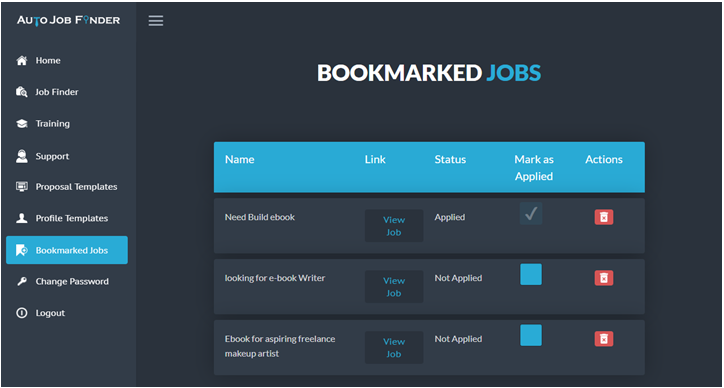Click the Auto Job Finder logo

pos(68,21)
